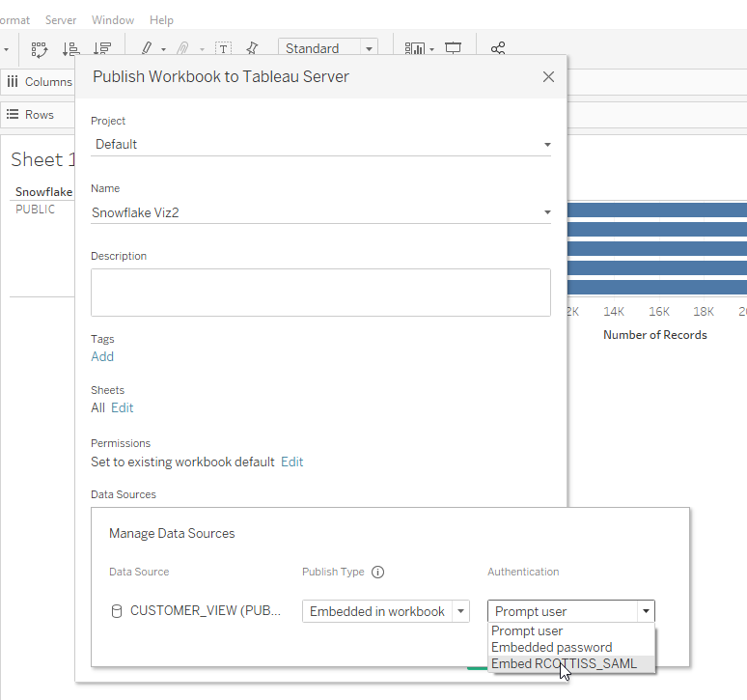The image size is (747, 700).
Task: Click the Fix axes pin icon
Action: [252, 48]
